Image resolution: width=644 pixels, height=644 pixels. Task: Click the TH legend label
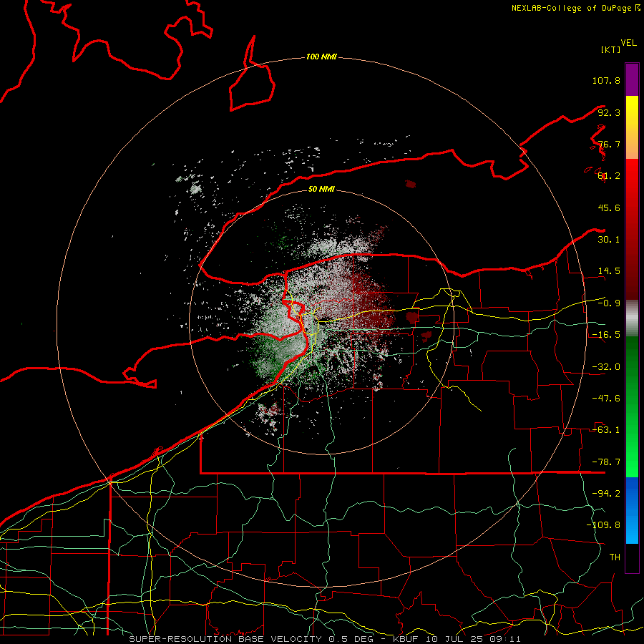click(x=615, y=557)
